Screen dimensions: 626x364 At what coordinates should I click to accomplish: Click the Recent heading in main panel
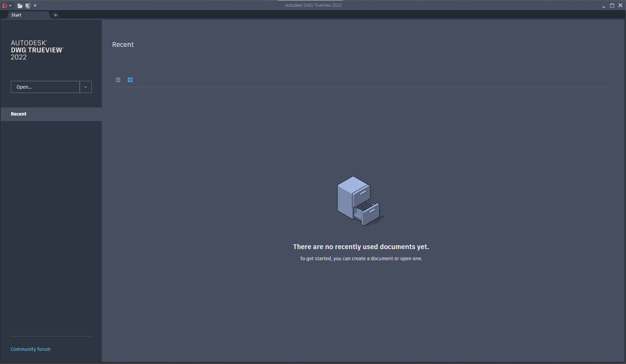(x=123, y=44)
